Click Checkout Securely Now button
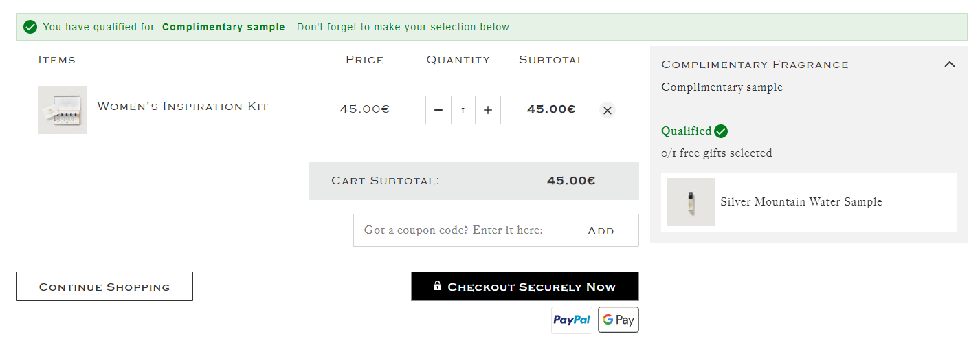The width and height of the screenshot is (980, 352). tap(525, 287)
